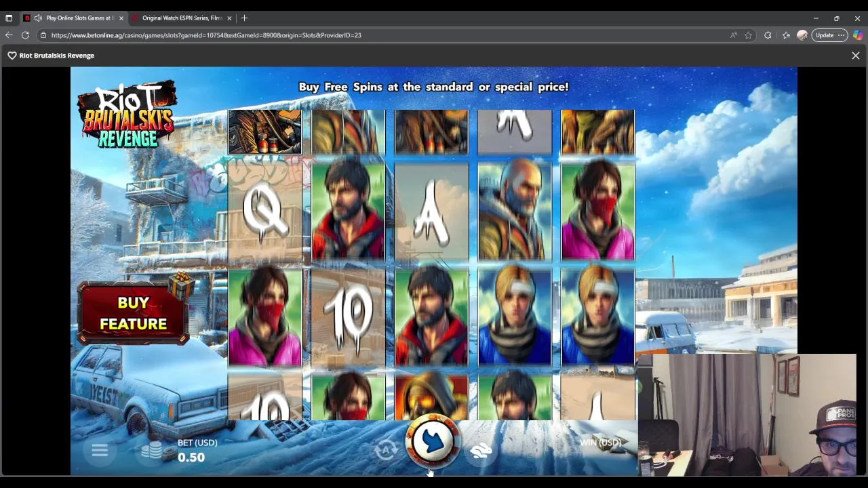Close the Riot Brutalskis Revenge game panel

click(x=855, y=56)
